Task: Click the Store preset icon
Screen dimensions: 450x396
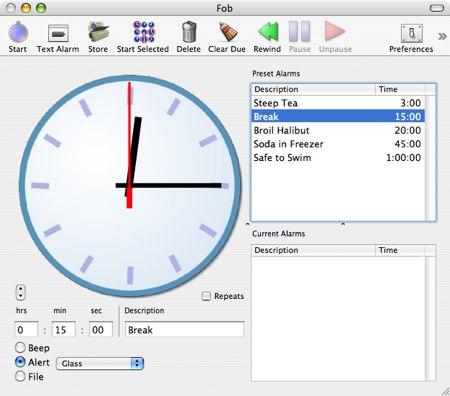Action: (x=98, y=32)
